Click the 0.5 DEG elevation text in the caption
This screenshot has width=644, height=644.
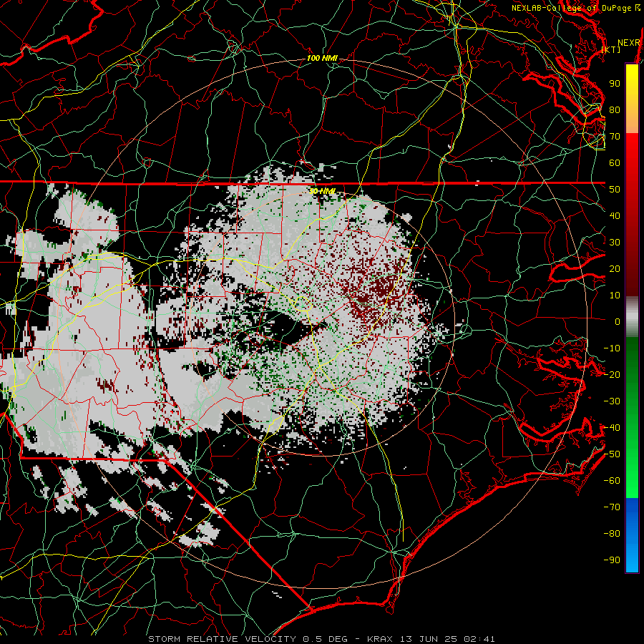tap(326, 639)
